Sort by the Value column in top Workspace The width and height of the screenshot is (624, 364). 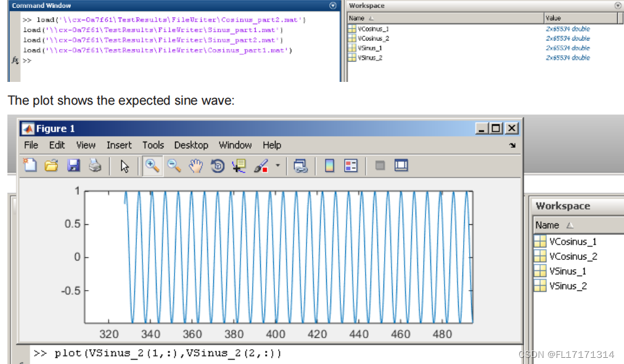click(x=581, y=18)
